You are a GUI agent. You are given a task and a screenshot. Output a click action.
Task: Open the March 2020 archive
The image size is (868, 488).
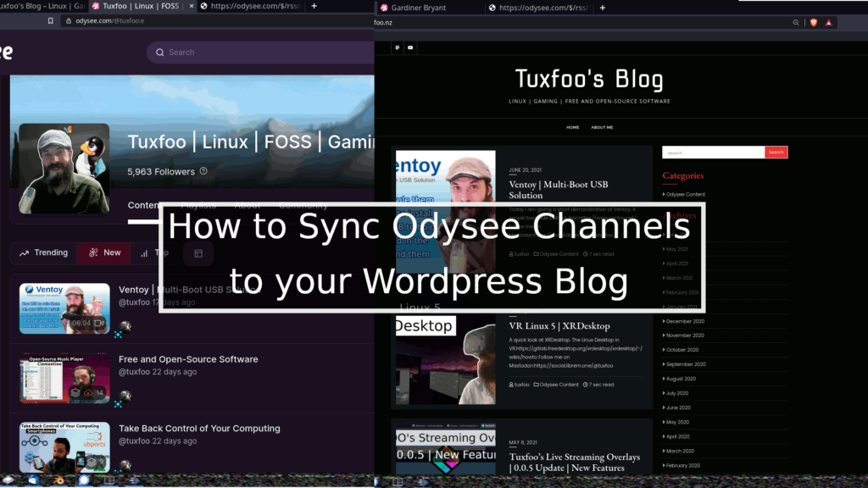[680, 451]
